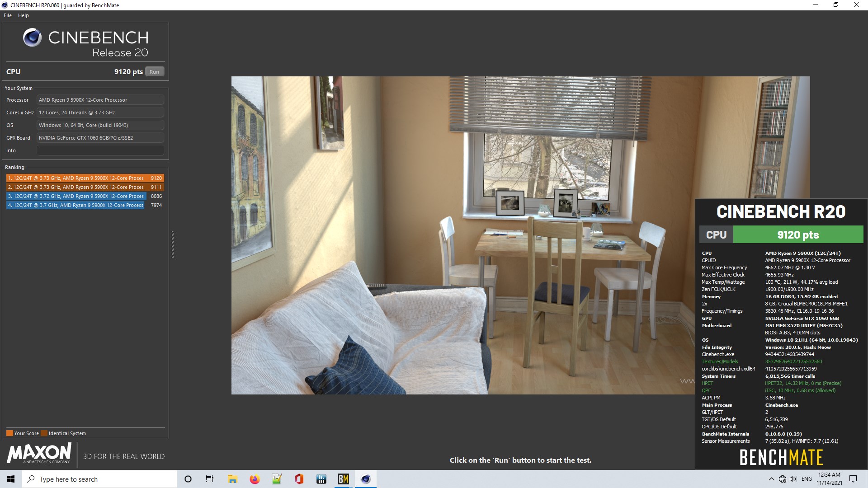Click the MAXON logo
Viewport: 868px width, 488px height.
39,453
